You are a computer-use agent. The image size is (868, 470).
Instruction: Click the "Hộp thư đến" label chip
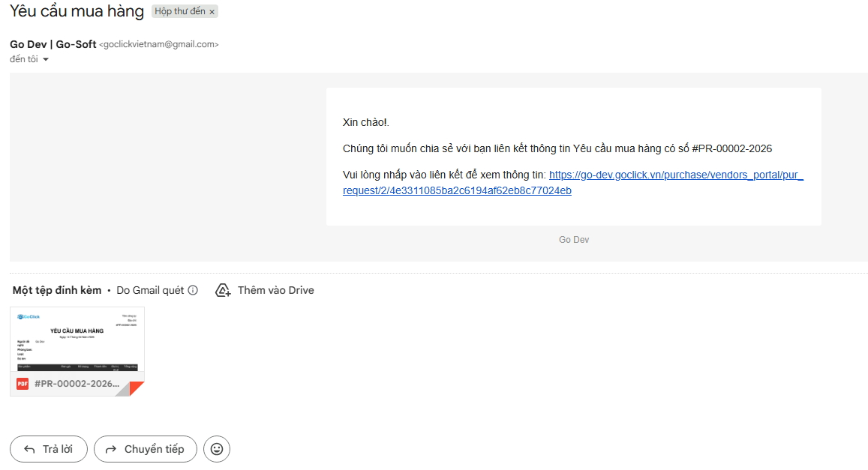[x=179, y=12]
